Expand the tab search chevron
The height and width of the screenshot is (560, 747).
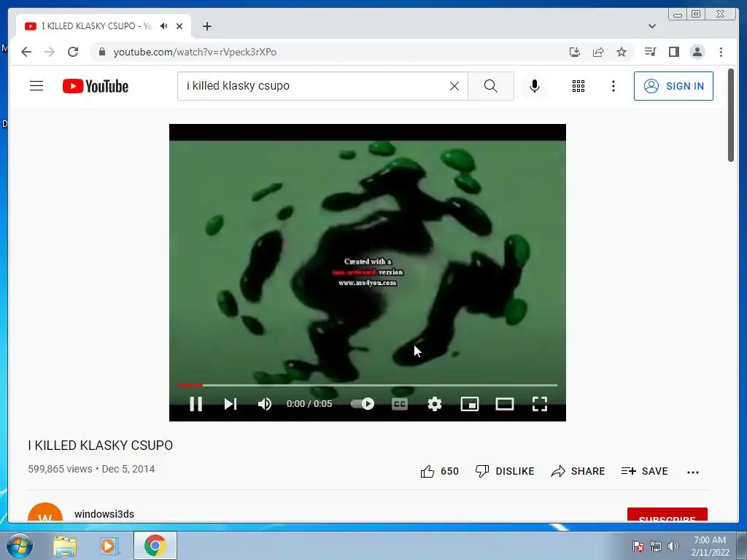coord(651,26)
